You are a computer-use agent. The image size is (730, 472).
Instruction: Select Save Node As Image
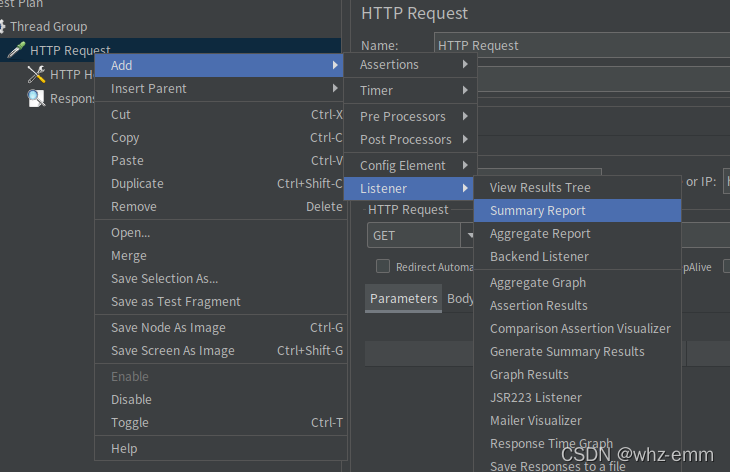[220, 328]
